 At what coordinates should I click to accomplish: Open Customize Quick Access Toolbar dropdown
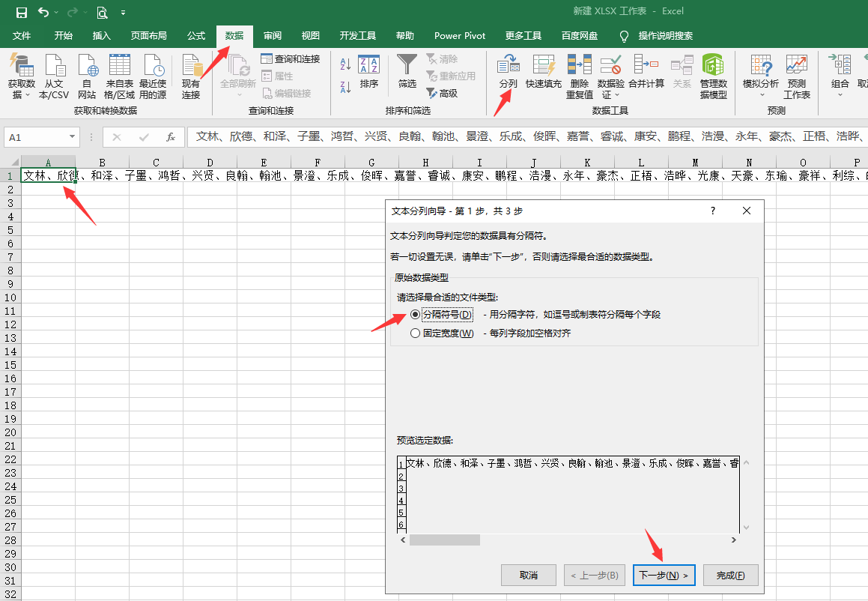[123, 12]
